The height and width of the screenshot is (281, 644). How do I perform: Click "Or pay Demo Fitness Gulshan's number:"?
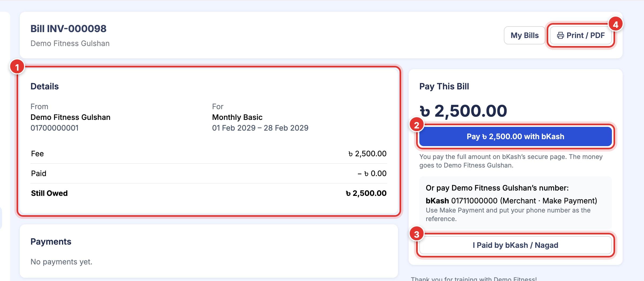[497, 188]
